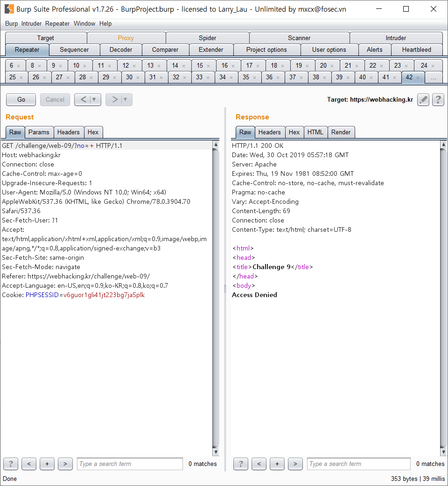Open the Heartbleed tab

pos(416,49)
